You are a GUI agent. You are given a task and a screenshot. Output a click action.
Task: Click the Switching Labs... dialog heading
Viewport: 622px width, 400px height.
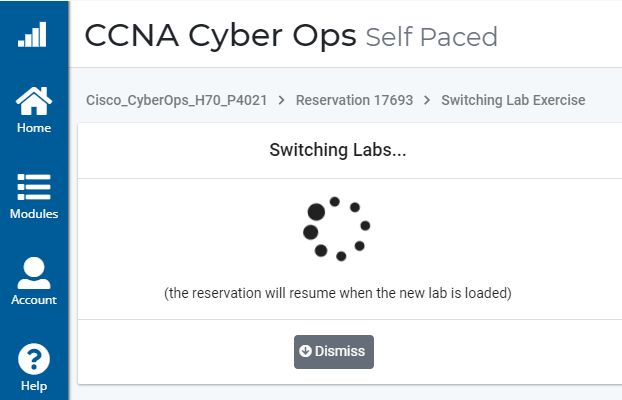(x=337, y=151)
